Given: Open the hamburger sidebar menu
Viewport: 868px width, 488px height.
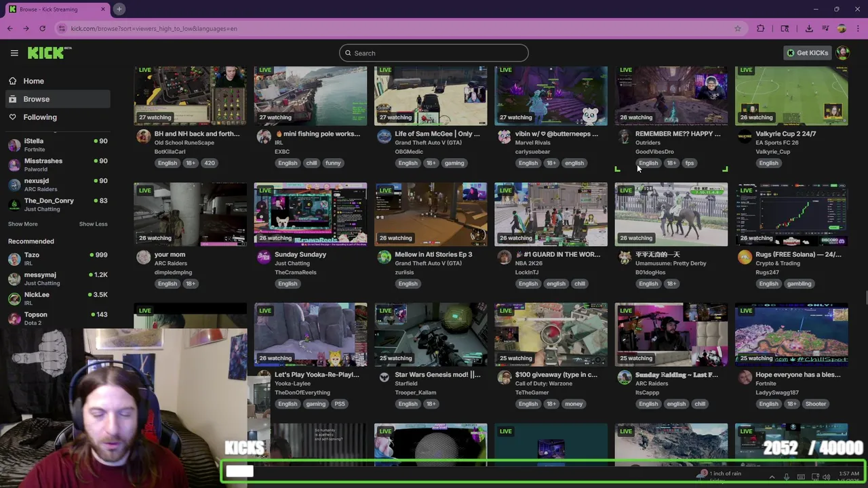Looking at the screenshot, I should [x=14, y=53].
